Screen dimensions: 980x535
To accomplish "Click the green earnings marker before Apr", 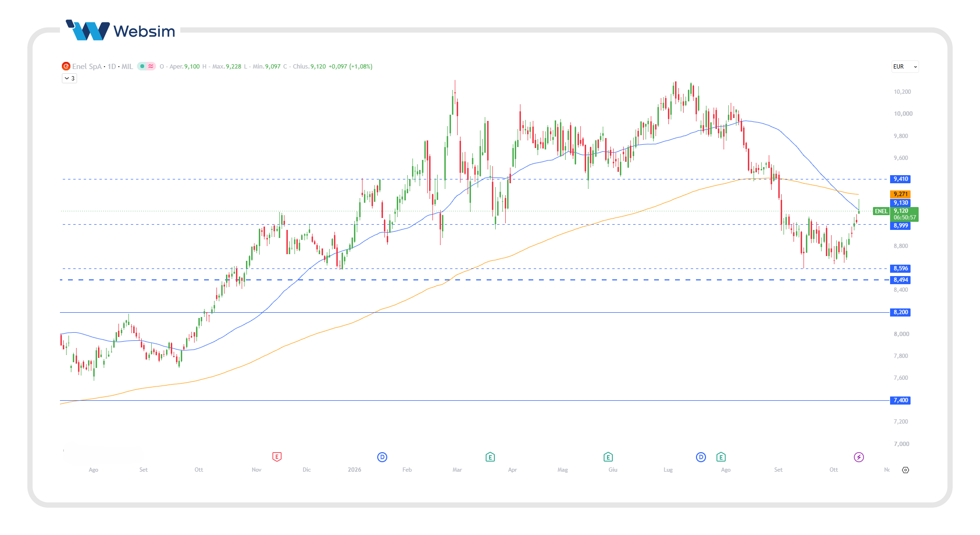I will (x=490, y=457).
